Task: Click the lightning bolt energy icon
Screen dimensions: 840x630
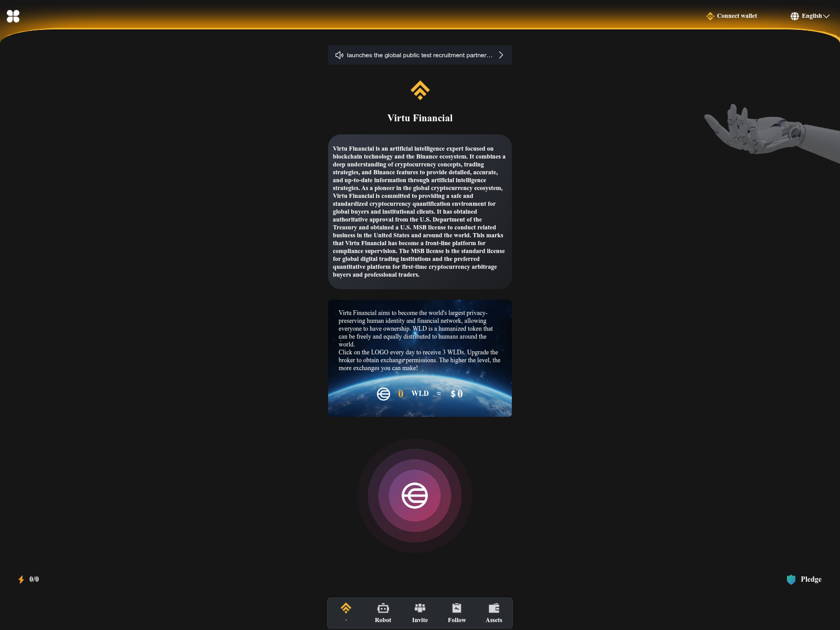Action: 21,580
